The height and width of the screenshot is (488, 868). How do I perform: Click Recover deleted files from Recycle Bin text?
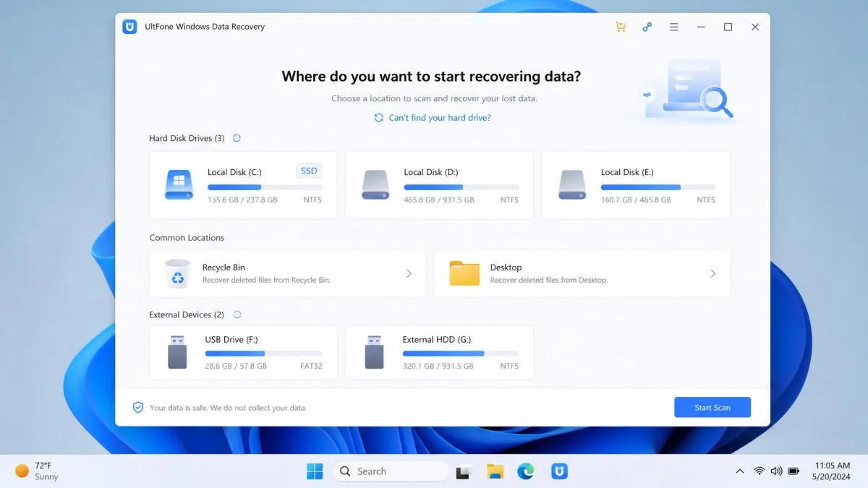pos(266,280)
